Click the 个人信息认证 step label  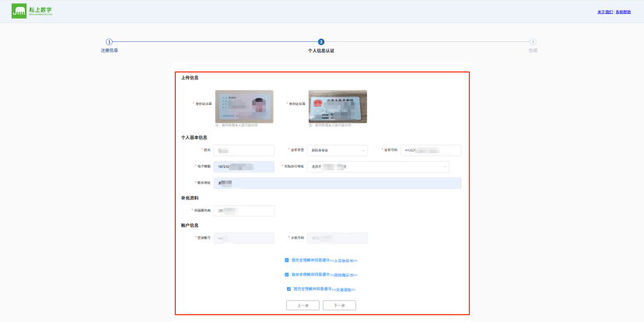[x=321, y=51]
